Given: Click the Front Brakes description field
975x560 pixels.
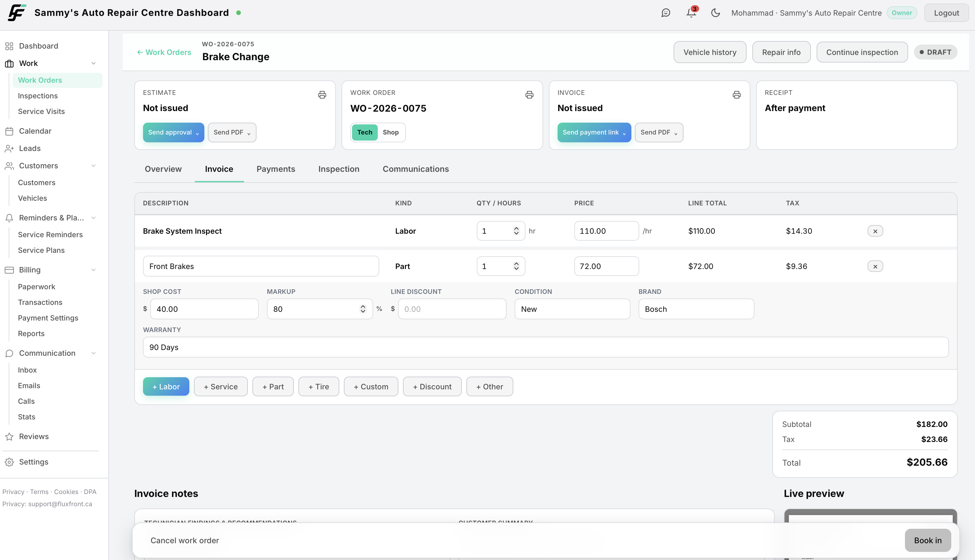Looking at the screenshot, I should pyautogui.click(x=261, y=266).
